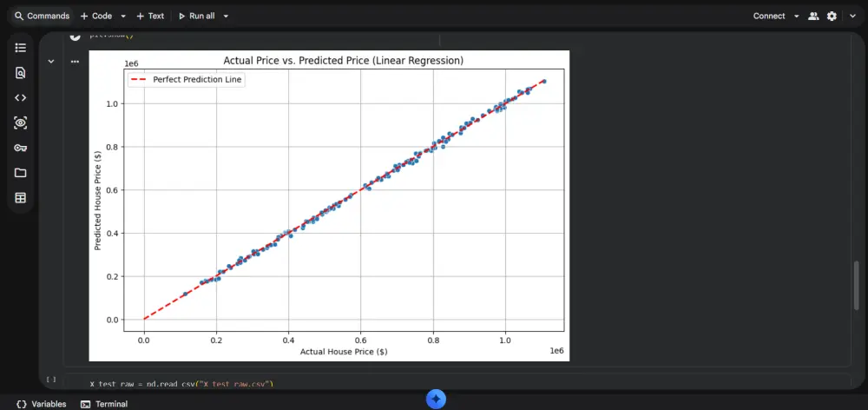Open the Variables panel
Image resolution: width=868 pixels, height=410 pixels.
tap(42, 404)
